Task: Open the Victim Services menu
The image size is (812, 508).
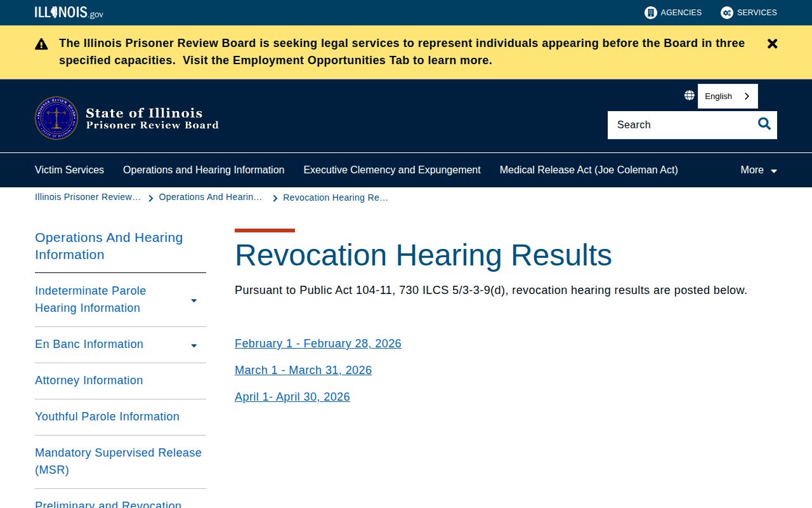Action: pos(69,170)
